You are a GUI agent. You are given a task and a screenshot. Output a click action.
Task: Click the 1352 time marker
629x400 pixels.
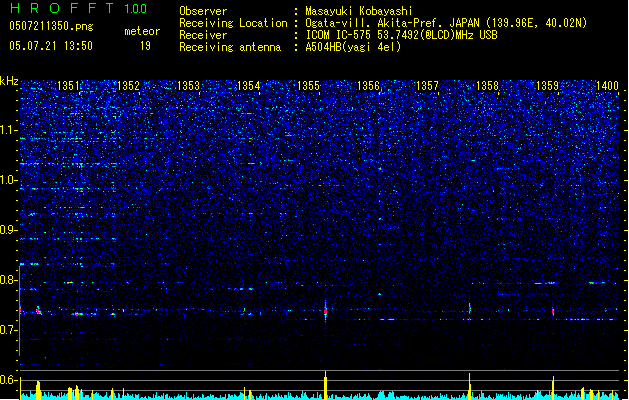click(128, 85)
